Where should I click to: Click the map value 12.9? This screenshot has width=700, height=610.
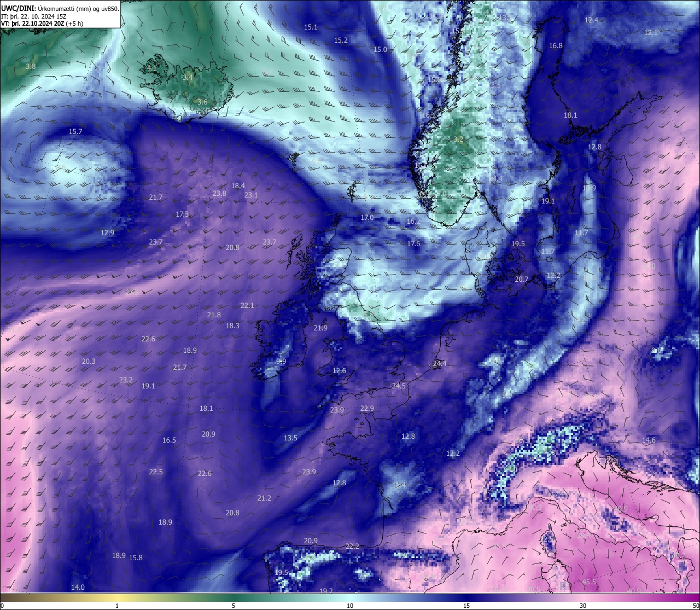pyautogui.click(x=107, y=233)
